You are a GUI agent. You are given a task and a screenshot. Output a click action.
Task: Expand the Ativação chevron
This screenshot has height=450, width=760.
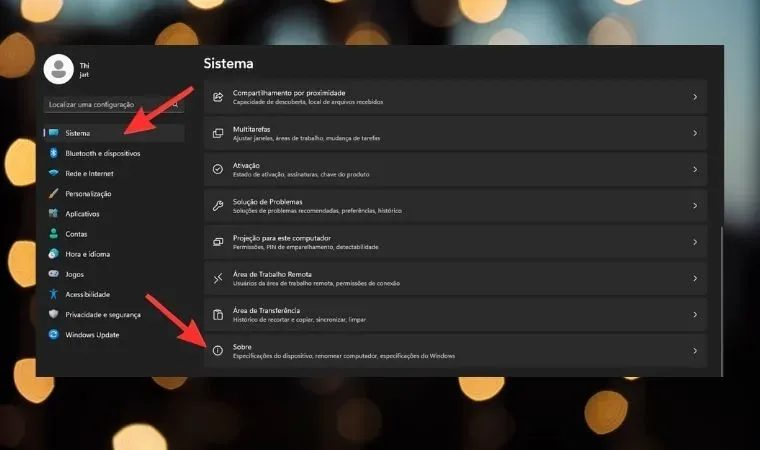695,169
